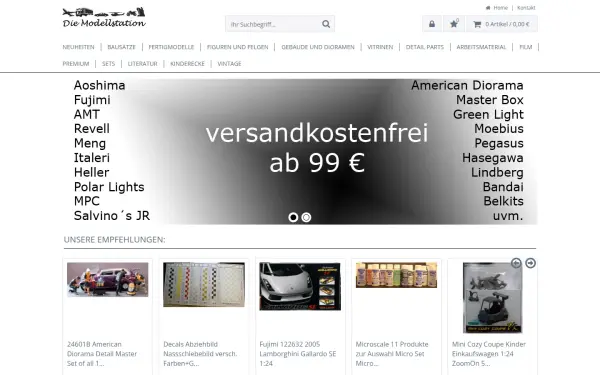Click the Home link with house icon

(497, 8)
